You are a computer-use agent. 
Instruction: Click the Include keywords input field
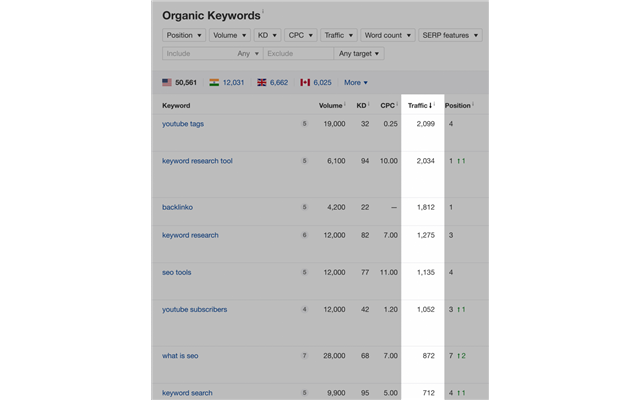[x=197, y=53]
